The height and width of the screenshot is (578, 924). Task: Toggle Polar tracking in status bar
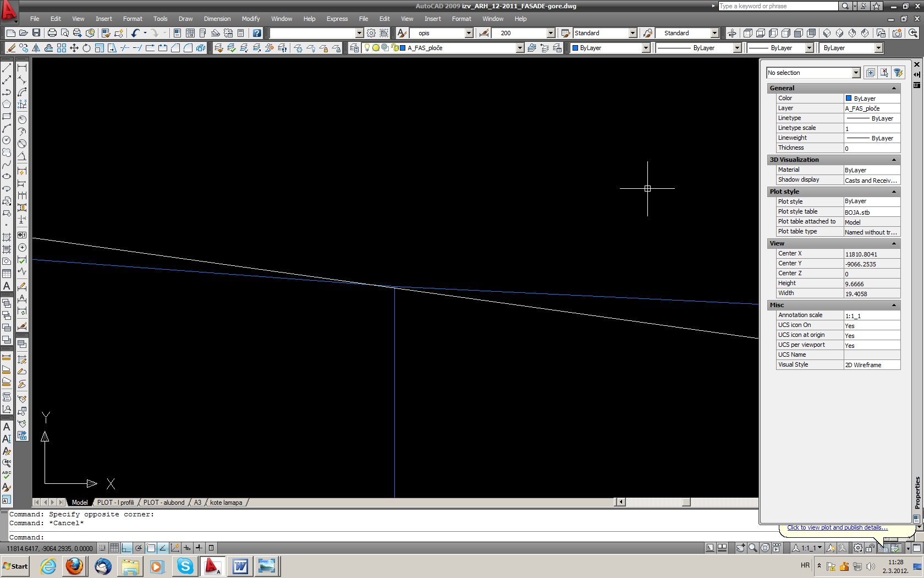point(139,548)
